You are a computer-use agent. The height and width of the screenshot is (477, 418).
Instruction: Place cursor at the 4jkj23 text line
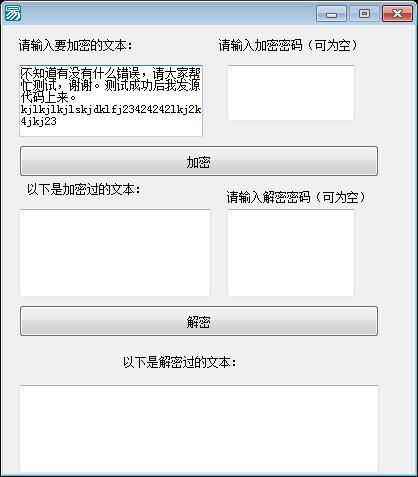tap(38, 121)
